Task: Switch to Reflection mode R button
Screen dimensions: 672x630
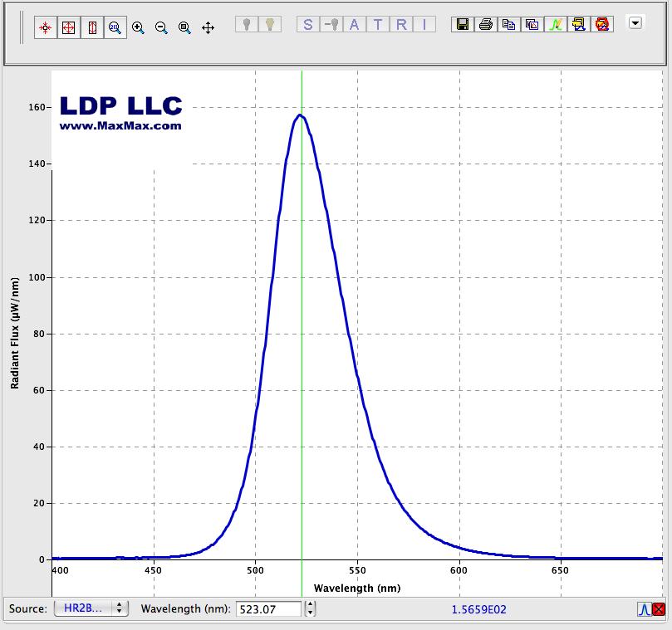Action: point(401,24)
